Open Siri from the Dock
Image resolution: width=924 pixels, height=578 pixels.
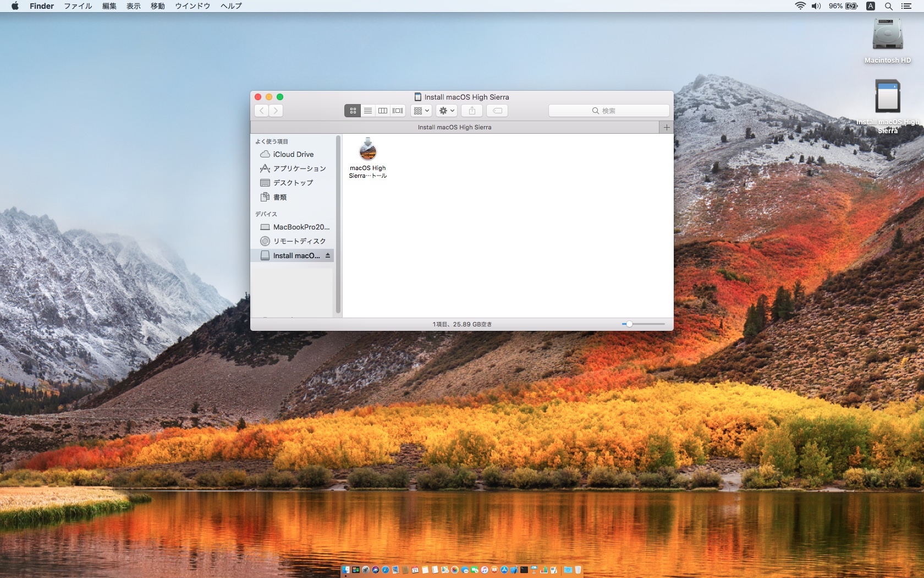point(376,570)
